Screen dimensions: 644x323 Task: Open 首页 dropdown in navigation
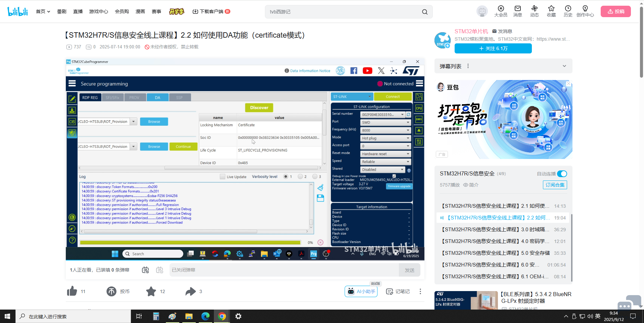pos(43,11)
